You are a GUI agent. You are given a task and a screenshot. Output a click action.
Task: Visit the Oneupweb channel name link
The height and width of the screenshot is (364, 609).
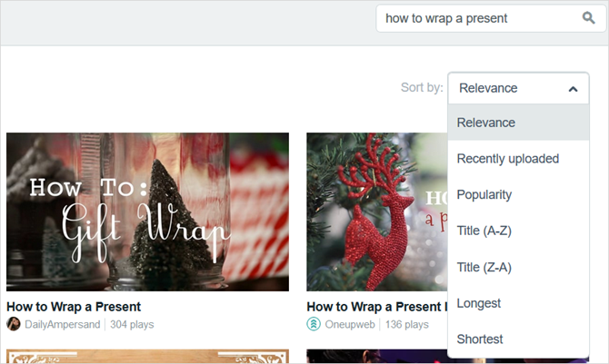[x=350, y=324]
